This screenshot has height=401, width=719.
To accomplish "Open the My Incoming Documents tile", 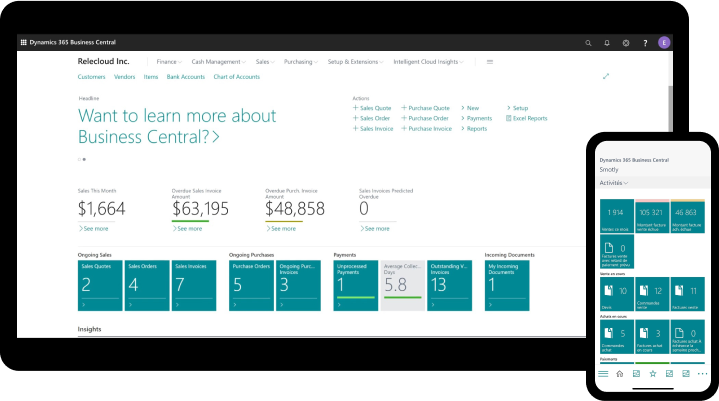I will tap(507, 286).
